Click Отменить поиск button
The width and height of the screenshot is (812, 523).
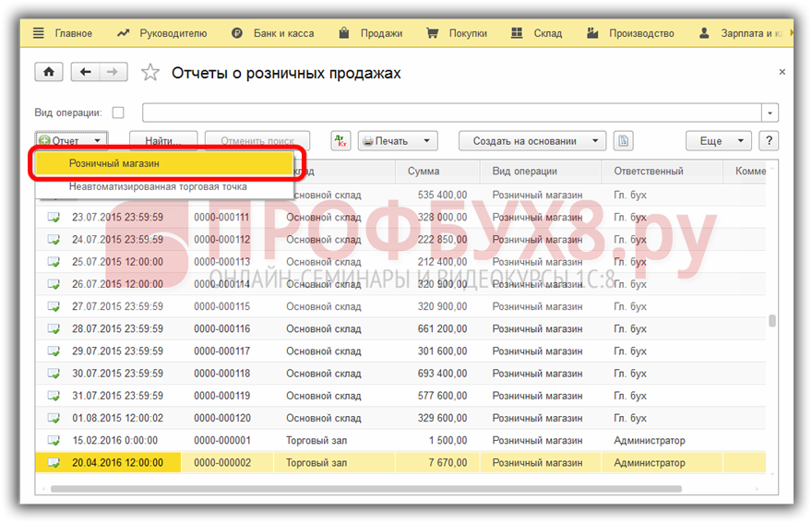click(257, 140)
